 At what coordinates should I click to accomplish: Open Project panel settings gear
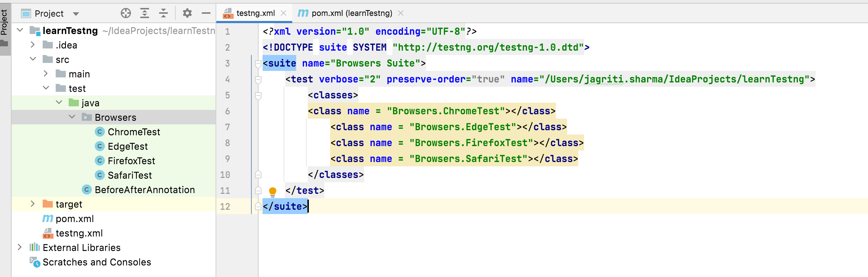pos(187,13)
